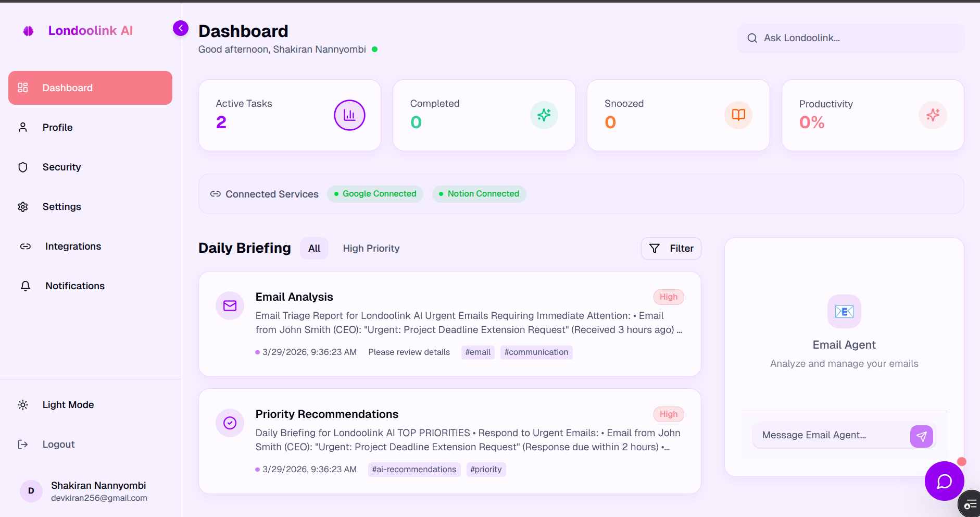Screen dimensions: 980x517
Task: Click the Active Tasks bar chart icon
Action: click(x=349, y=115)
